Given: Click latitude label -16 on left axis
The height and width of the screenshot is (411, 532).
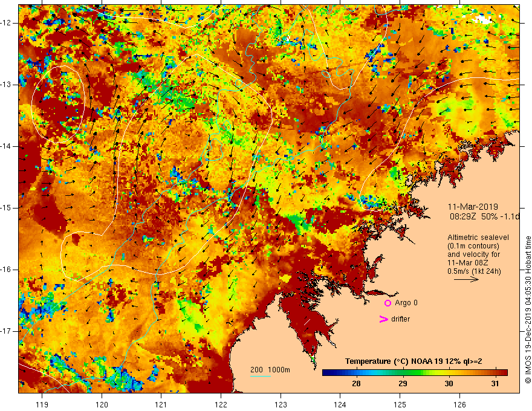Looking at the screenshot, I should pyautogui.click(x=6, y=270).
